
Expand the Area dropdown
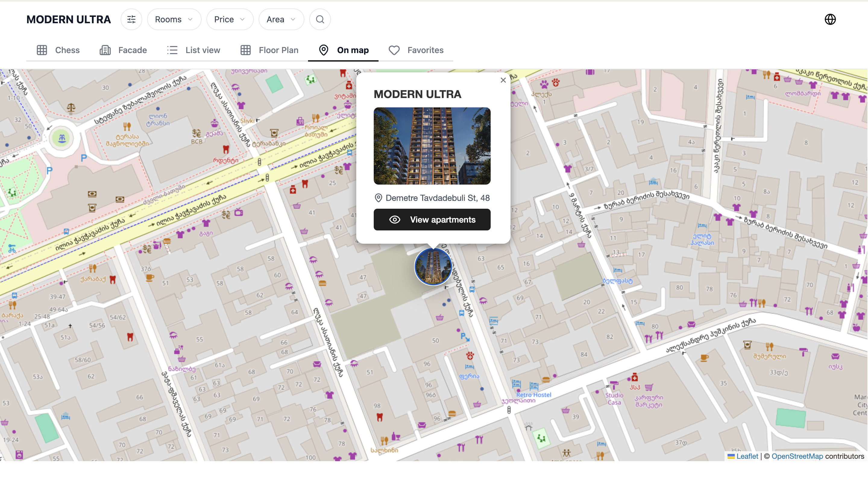tap(281, 19)
